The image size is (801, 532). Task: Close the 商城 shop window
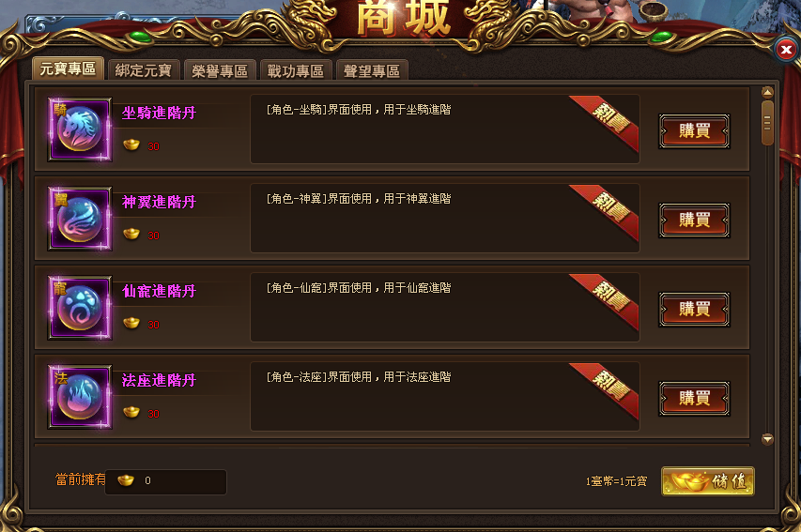click(x=786, y=50)
